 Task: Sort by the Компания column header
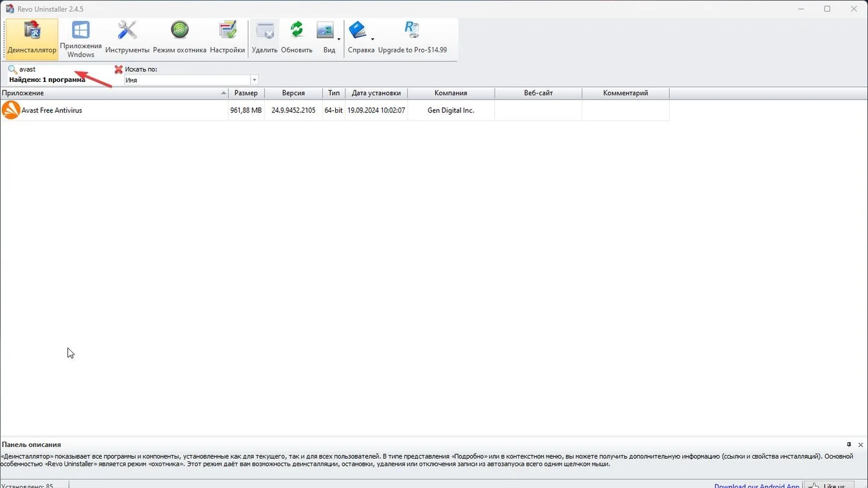[x=451, y=93]
